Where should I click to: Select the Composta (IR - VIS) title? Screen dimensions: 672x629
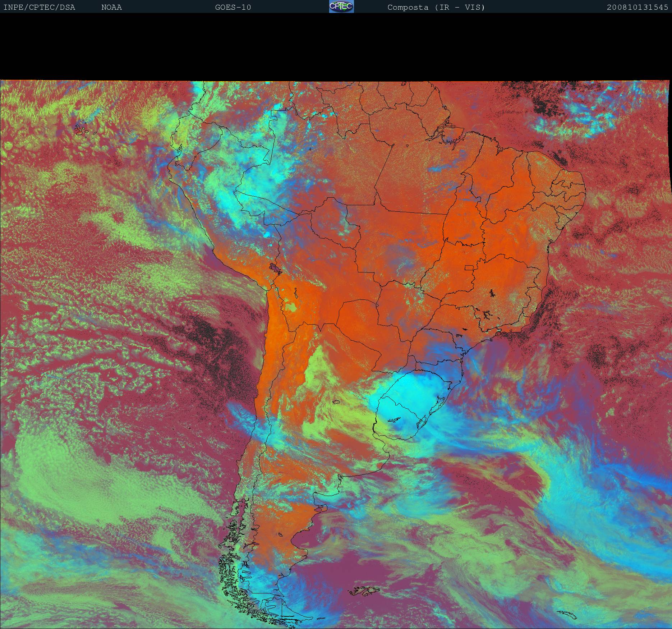click(x=436, y=8)
